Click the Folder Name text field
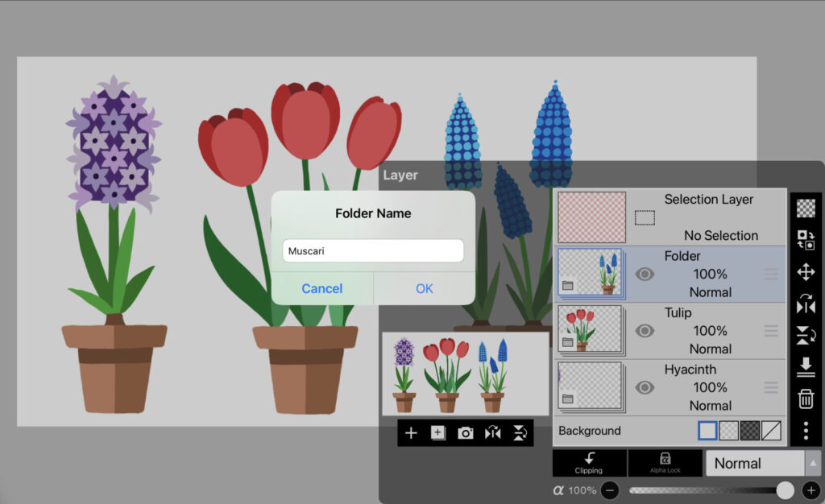 click(x=373, y=250)
